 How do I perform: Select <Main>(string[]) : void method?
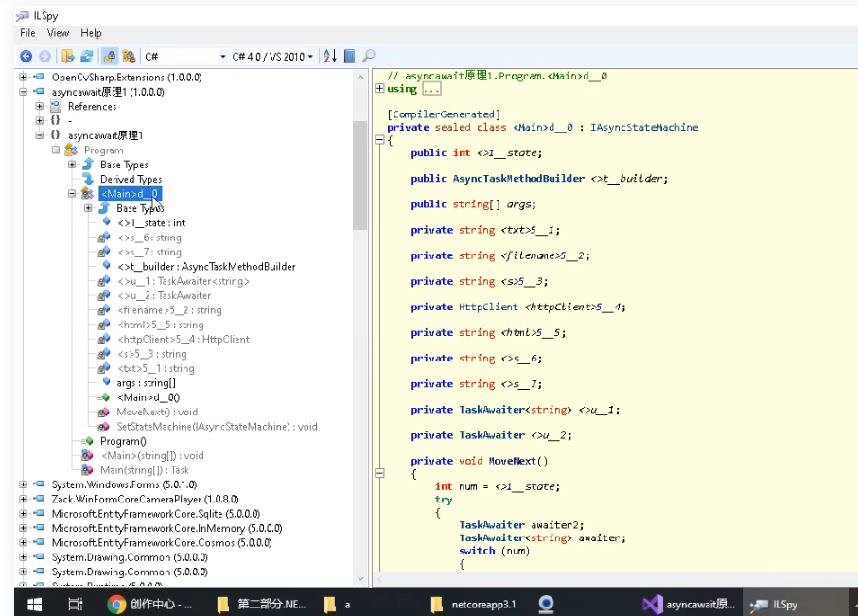[152, 455]
